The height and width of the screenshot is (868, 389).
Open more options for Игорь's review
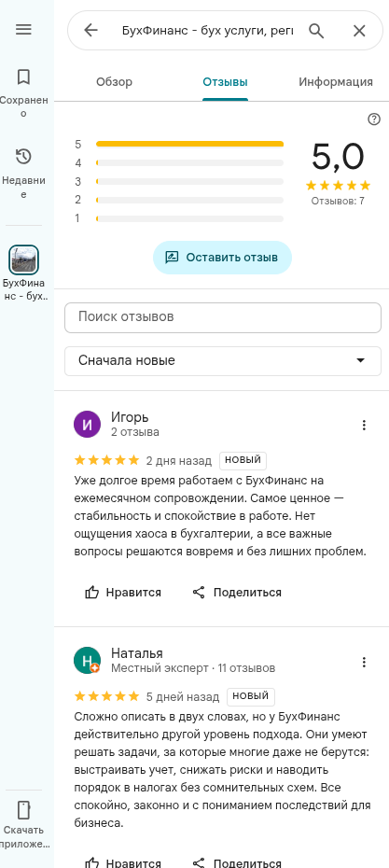(x=364, y=426)
